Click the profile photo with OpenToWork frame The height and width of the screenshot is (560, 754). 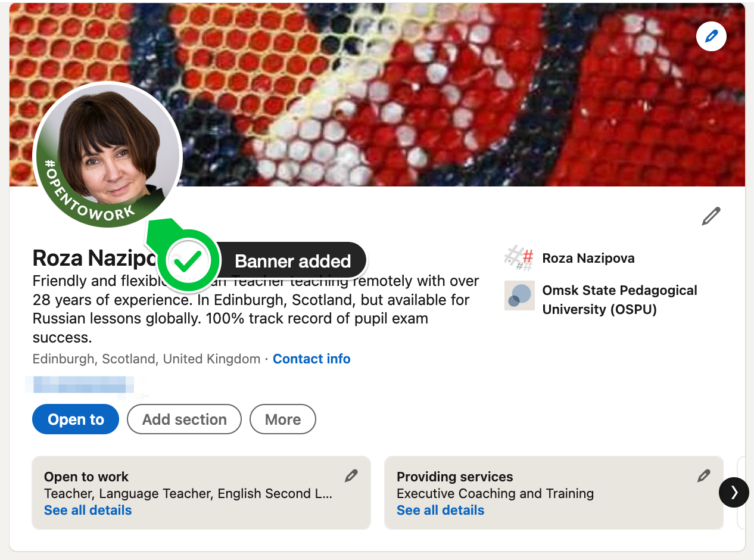(x=107, y=155)
